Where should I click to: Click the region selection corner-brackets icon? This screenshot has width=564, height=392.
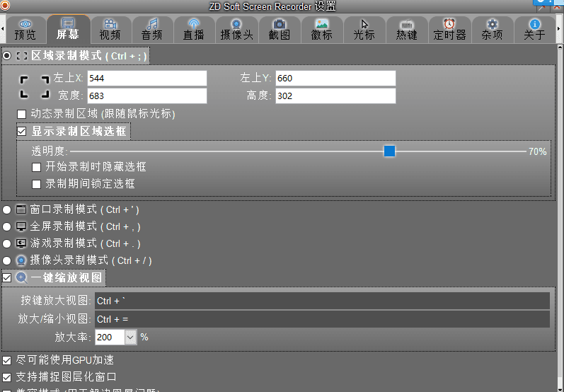34,86
